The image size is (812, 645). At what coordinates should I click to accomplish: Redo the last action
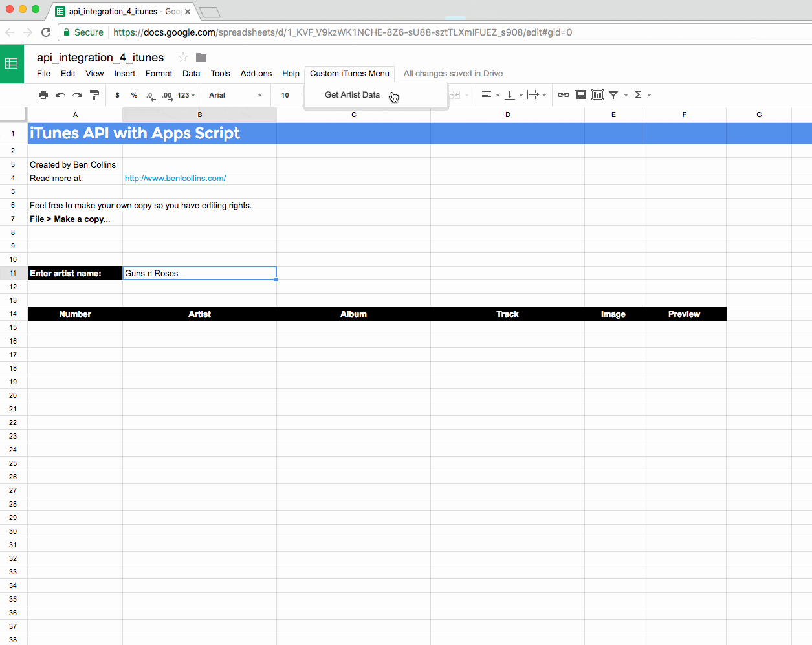coord(77,94)
